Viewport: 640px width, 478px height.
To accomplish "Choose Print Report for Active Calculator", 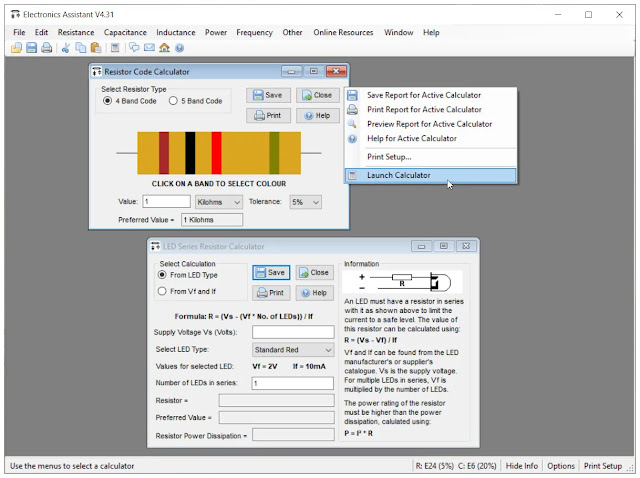I will 431,109.
